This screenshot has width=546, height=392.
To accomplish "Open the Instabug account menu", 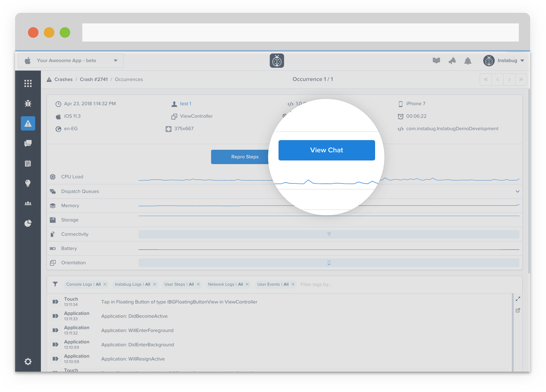I will [504, 61].
